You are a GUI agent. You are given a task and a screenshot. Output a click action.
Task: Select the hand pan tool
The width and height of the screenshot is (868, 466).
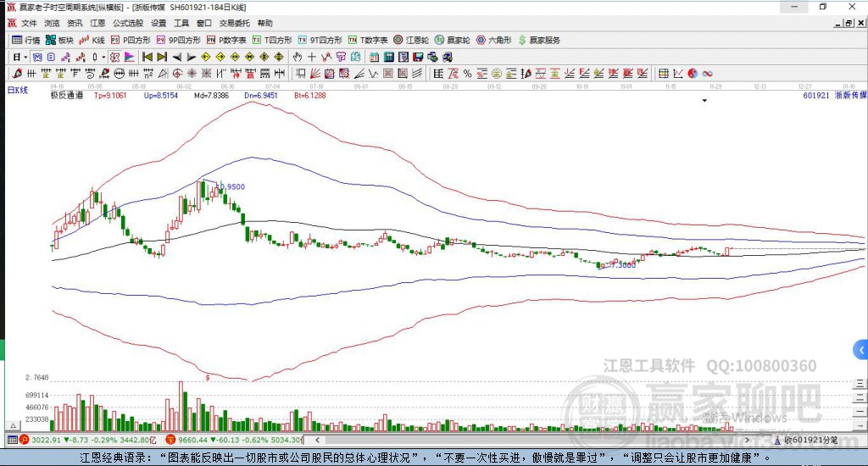(x=298, y=57)
